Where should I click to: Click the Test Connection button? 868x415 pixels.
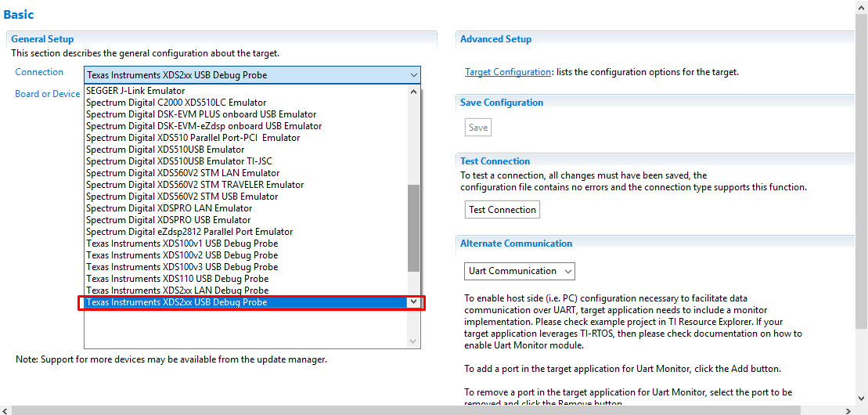pos(502,209)
